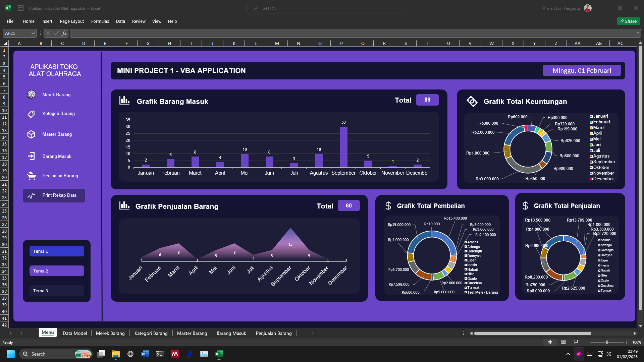The image size is (644, 362).
Task: Switch to Page Layout view in status bar
Action: [563, 342]
